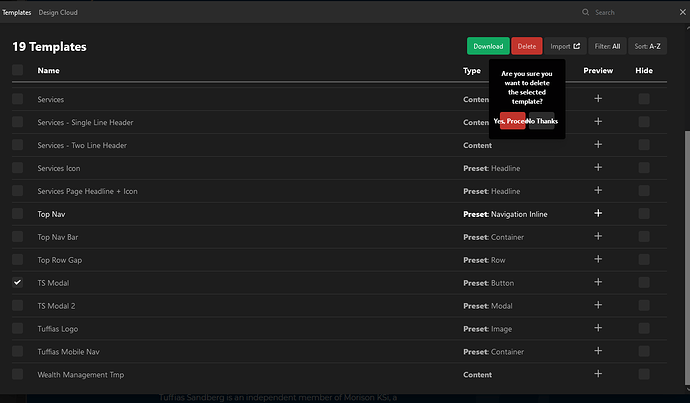Cancel deletion with No Thanks
Viewport: 690px width, 403px height.
[542, 121]
